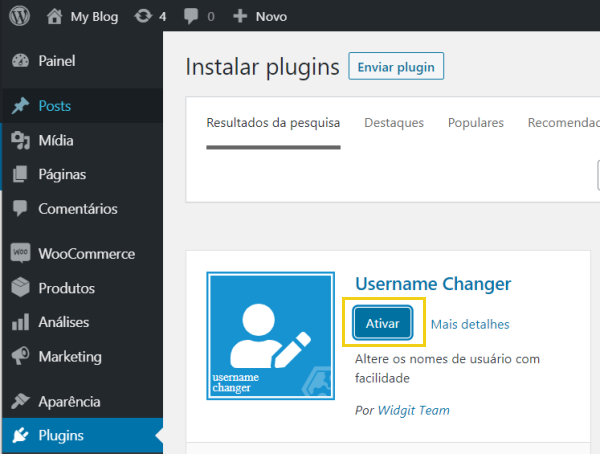Open the comments bubble icon in admin bar
600x454 pixels.
tap(191, 16)
